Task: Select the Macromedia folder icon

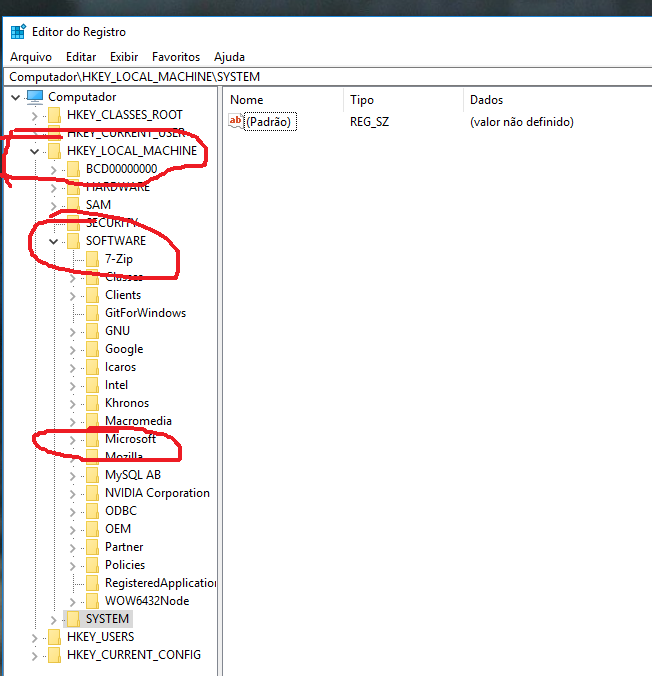Action: pyautogui.click(x=92, y=421)
